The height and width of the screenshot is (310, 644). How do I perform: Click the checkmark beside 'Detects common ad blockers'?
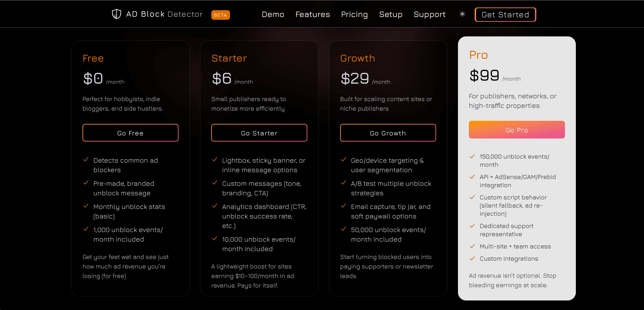point(86,159)
